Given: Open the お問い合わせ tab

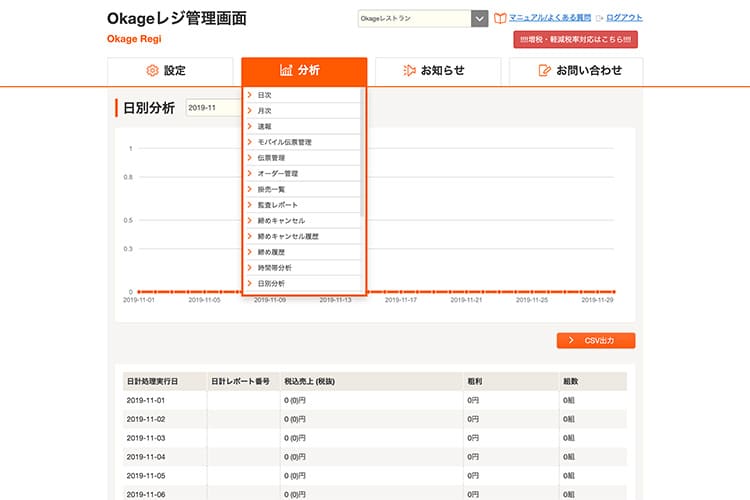Looking at the screenshot, I should 576,71.
